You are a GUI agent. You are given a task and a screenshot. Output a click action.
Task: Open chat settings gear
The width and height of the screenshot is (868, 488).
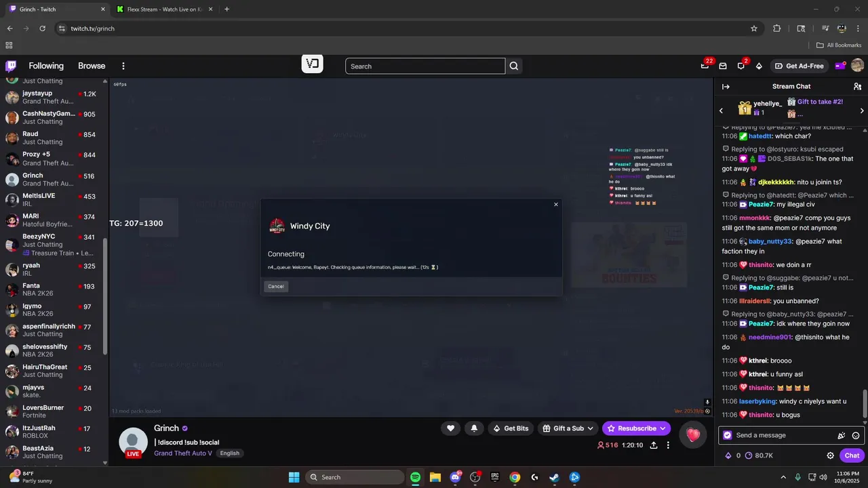(x=830, y=455)
